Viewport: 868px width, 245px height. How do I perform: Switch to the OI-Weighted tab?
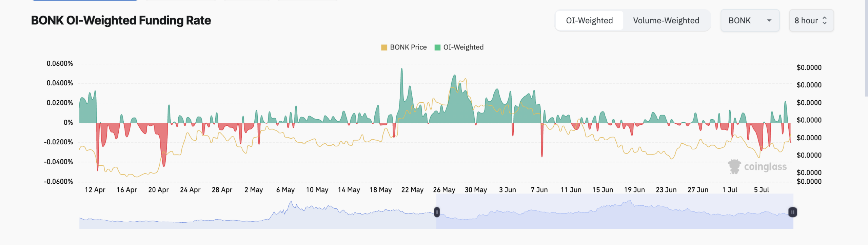point(589,21)
